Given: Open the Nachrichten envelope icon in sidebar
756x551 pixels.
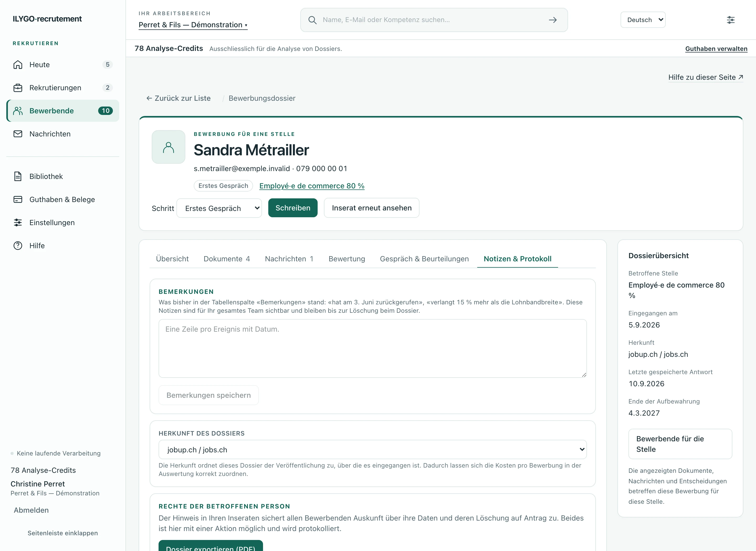Looking at the screenshot, I should (18, 134).
